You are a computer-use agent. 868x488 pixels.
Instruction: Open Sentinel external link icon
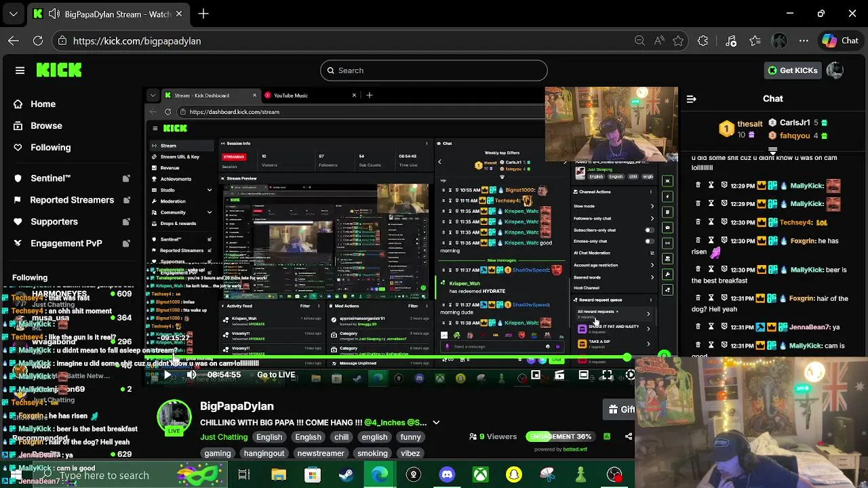pyautogui.click(x=126, y=178)
